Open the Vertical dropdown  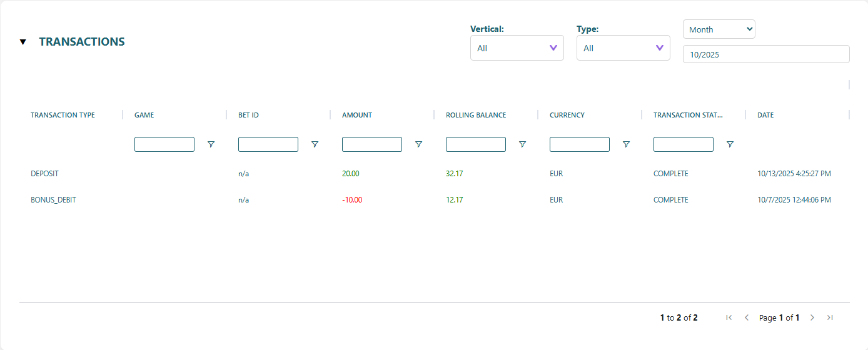tap(517, 48)
